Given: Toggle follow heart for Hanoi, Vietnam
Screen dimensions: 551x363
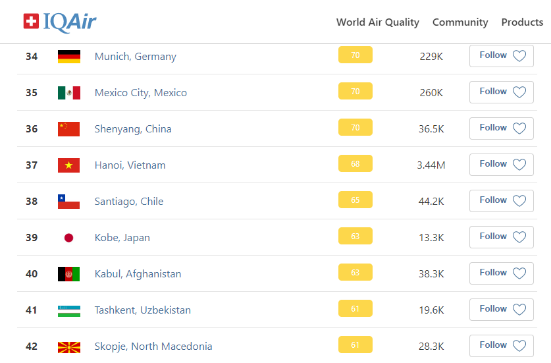Looking at the screenshot, I should click(519, 164).
